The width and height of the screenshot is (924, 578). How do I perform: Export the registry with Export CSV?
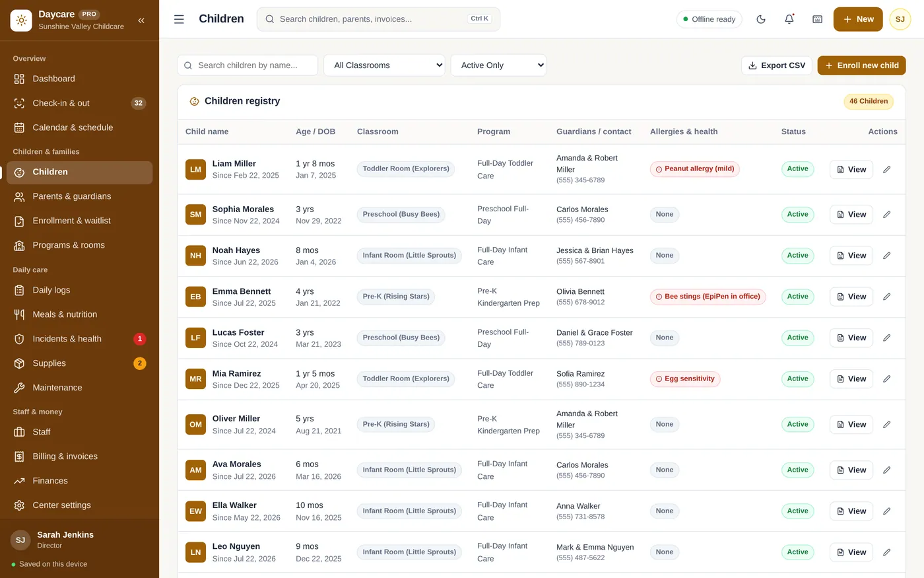pos(777,65)
